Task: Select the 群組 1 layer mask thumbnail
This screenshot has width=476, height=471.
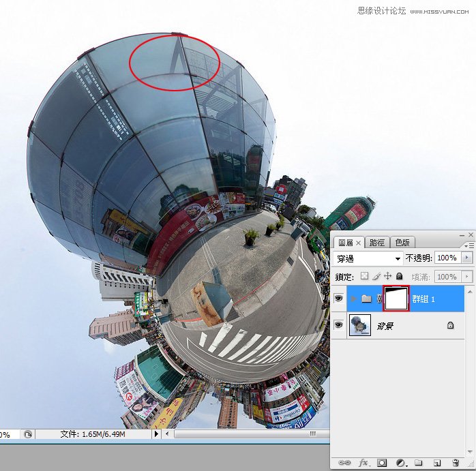Action: (x=396, y=298)
